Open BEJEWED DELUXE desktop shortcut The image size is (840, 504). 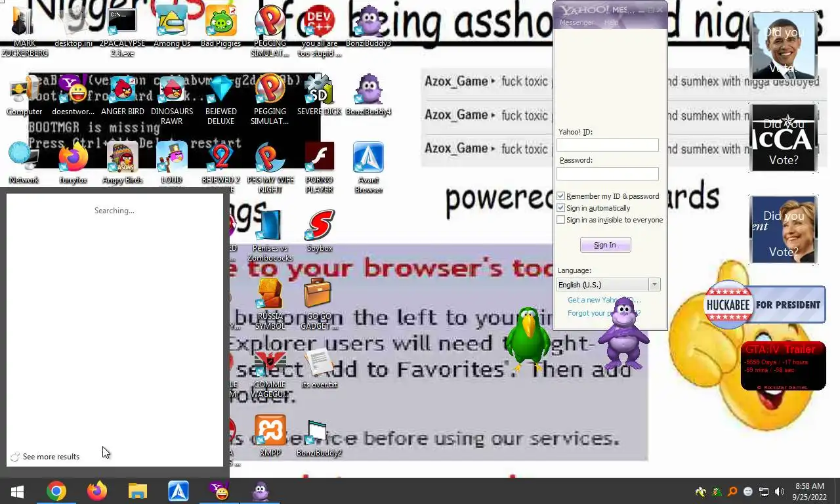[x=220, y=100]
